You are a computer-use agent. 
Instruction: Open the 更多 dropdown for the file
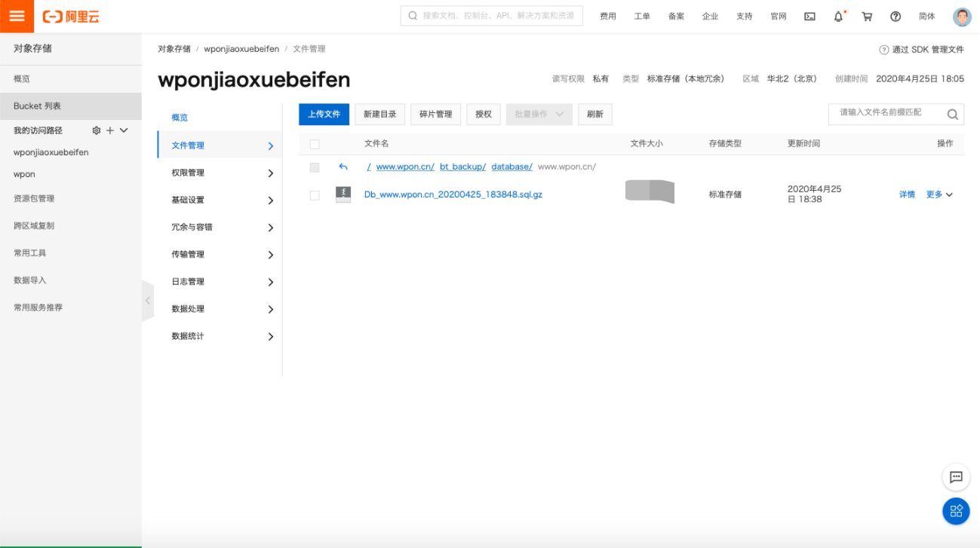(x=939, y=194)
